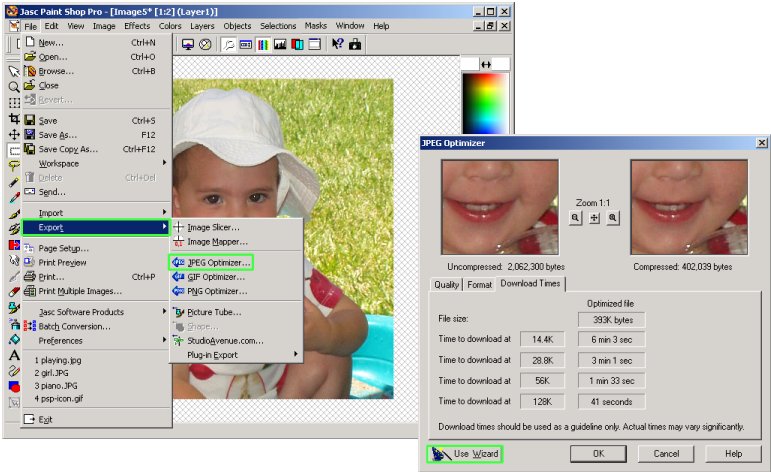Click OK in JPEG Optimizer
This screenshot has height=472, width=771.
(598, 454)
